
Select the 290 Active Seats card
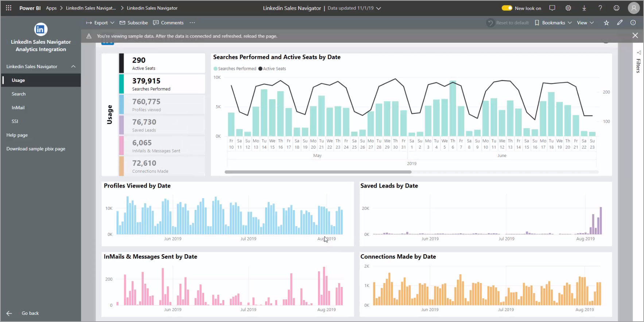pos(162,63)
